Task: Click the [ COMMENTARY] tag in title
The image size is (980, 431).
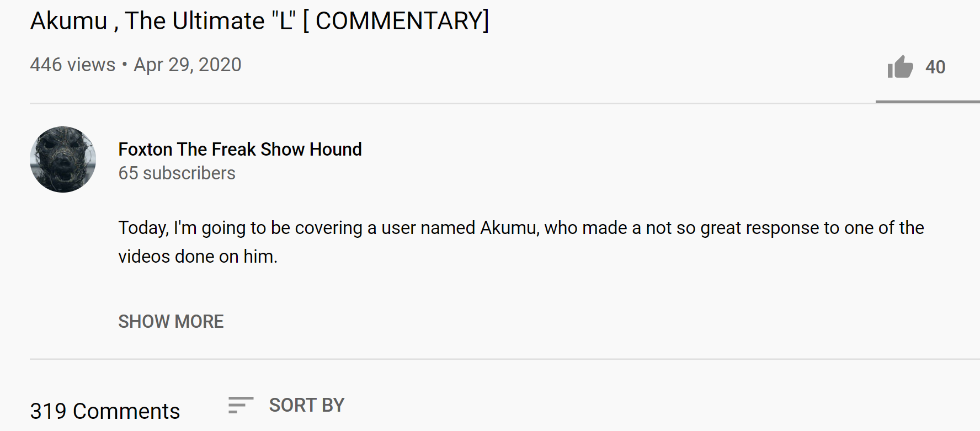Action: [396, 21]
